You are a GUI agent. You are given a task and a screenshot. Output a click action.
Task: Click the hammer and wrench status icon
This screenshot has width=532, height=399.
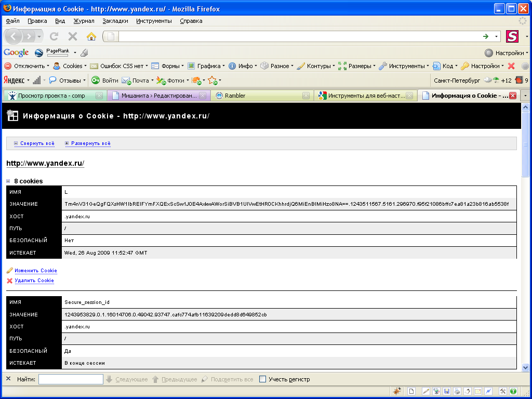503,391
